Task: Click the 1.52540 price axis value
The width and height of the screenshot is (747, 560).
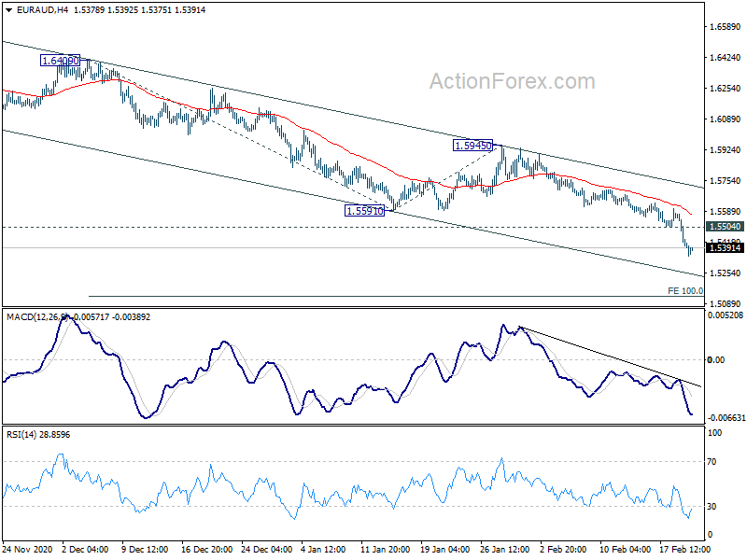Action: 726,273
